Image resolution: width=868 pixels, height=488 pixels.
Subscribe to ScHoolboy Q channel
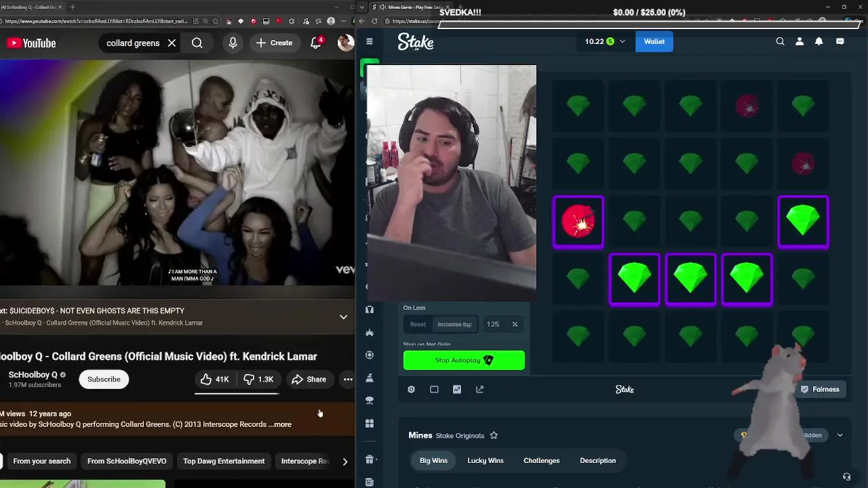click(104, 379)
